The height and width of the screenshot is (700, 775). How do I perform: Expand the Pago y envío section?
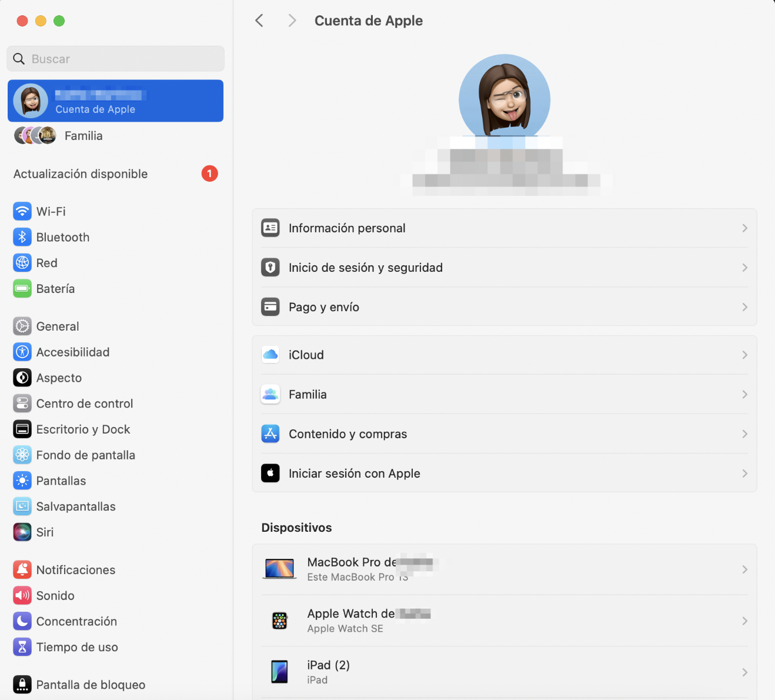[x=505, y=306]
